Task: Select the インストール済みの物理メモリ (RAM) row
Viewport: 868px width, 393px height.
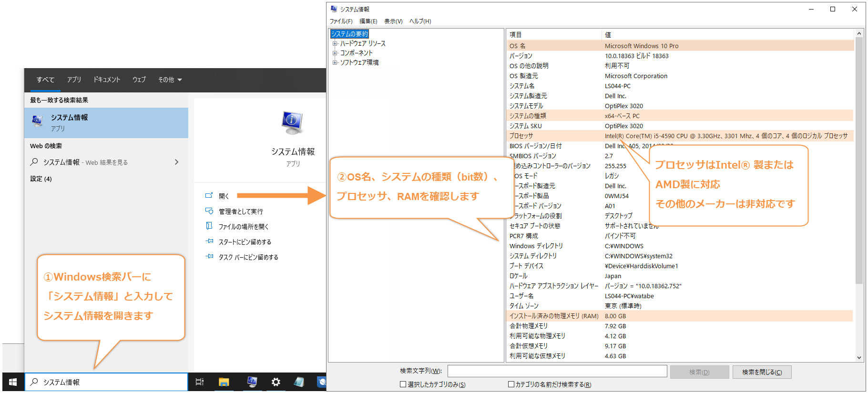Action: [680, 316]
